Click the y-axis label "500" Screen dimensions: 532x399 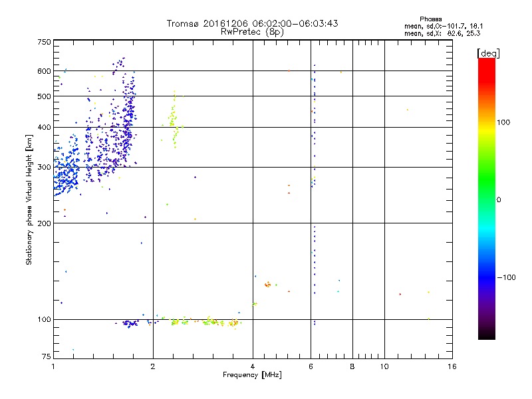(44, 96)
